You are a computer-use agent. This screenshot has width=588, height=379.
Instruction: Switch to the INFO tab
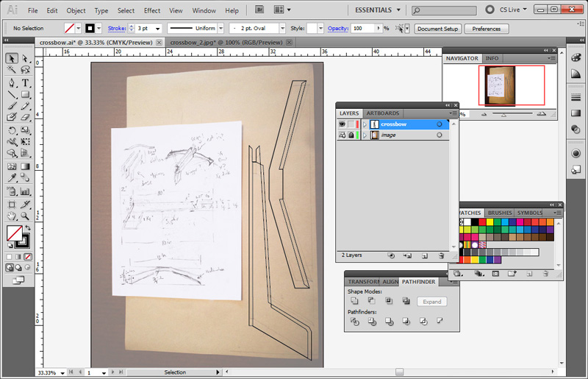click(492, 58)
